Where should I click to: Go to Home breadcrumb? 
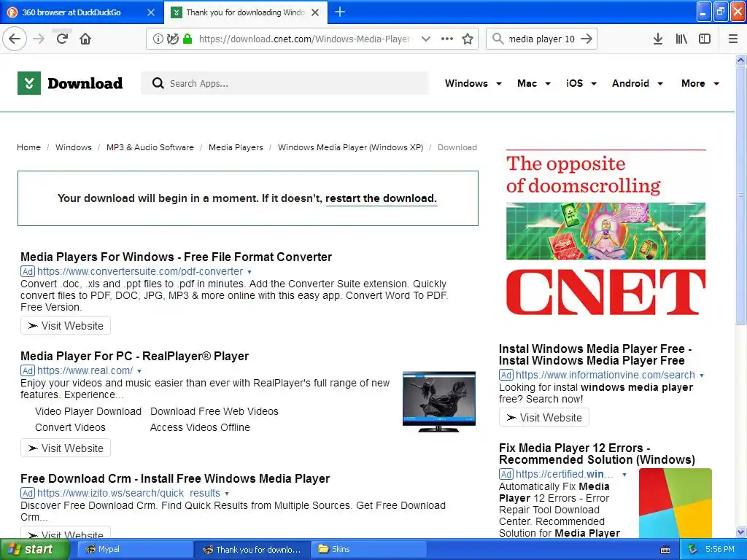point(28,147)
